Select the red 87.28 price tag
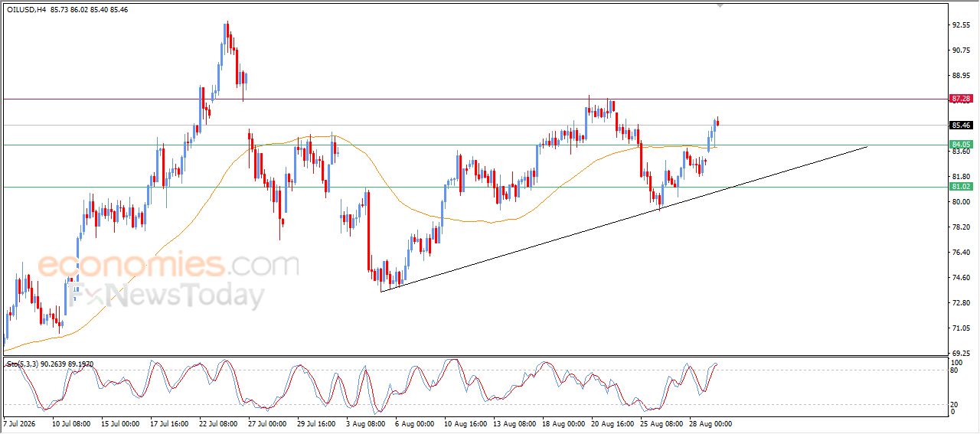This screenshot has height=434, width=980. click(961, 99)
